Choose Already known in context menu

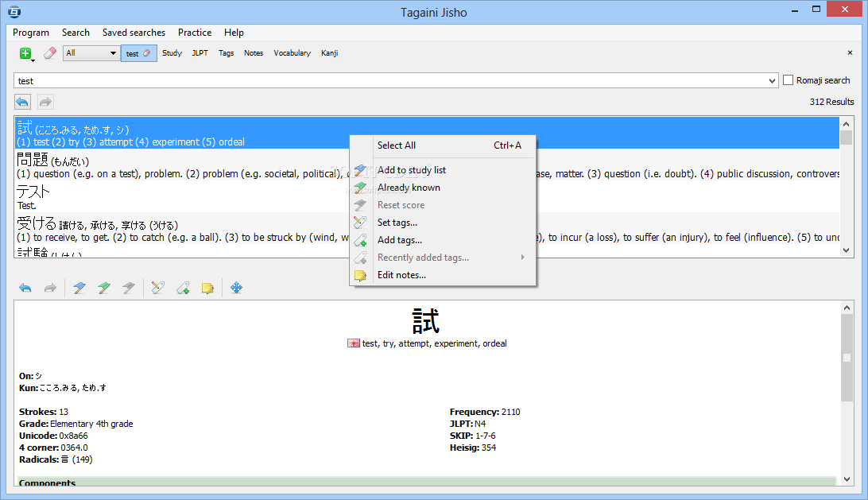point(443,188)
